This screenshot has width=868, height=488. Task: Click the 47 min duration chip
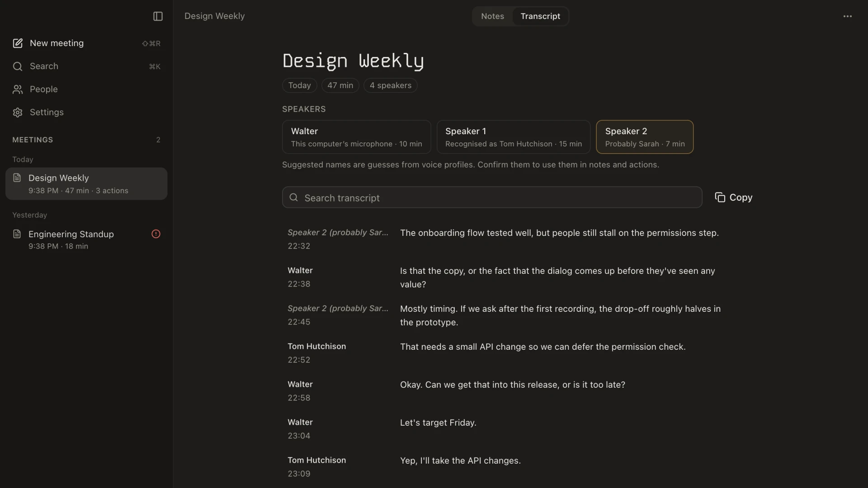(340, 85)
